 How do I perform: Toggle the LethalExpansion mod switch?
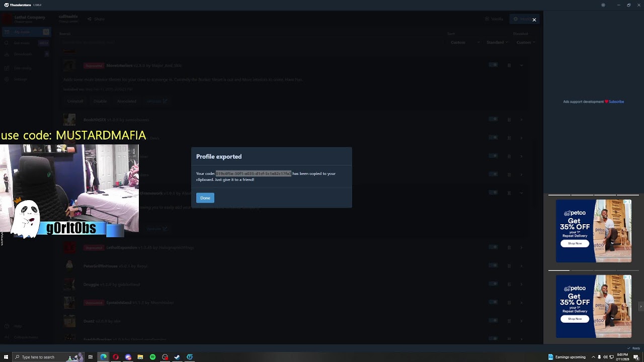[x=493, y=247]
